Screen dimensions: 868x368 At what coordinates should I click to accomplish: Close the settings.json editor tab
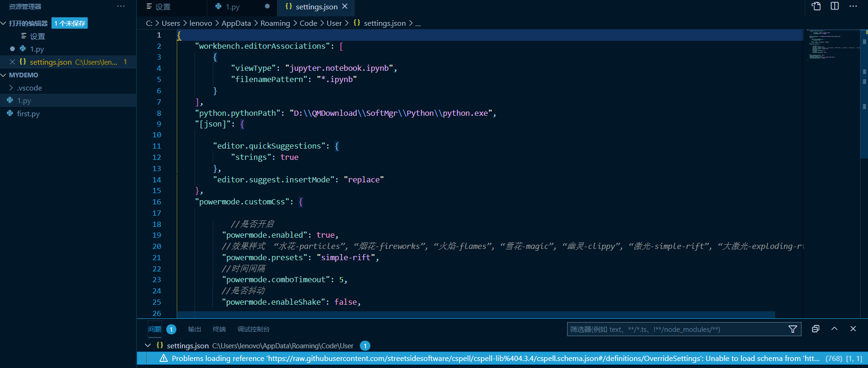(345, 7)
